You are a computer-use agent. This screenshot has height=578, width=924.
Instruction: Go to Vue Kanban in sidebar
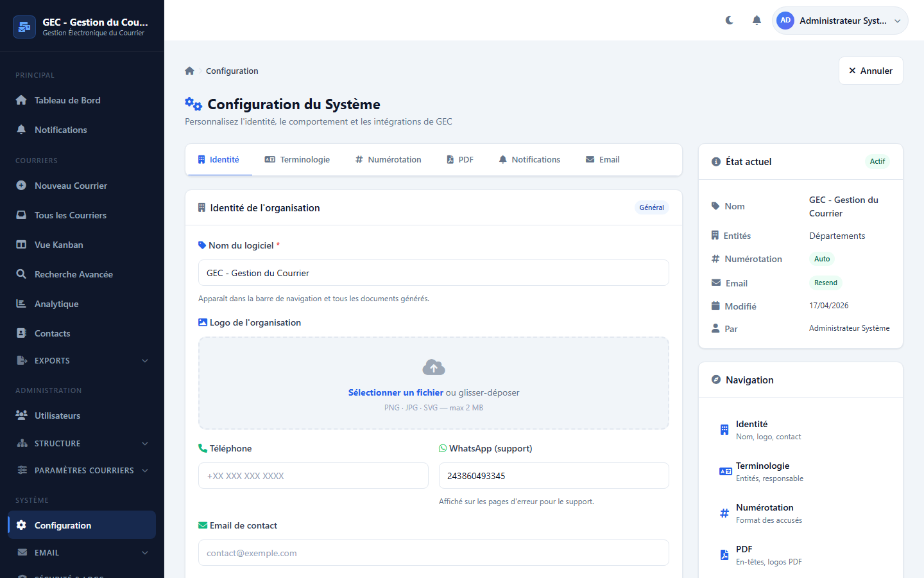point(58,245)
